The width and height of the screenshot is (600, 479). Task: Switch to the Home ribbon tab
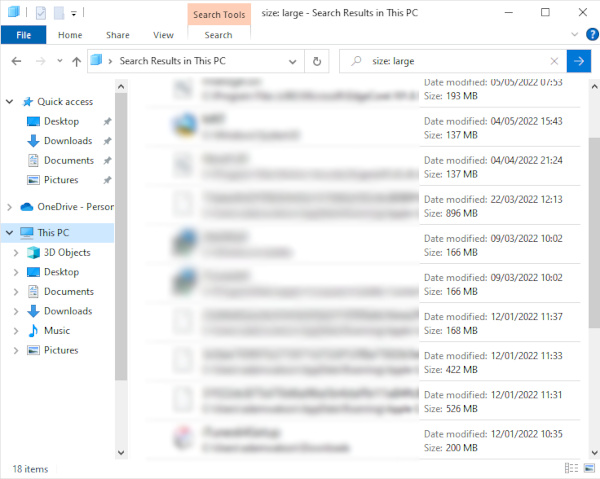click(70, 35)
